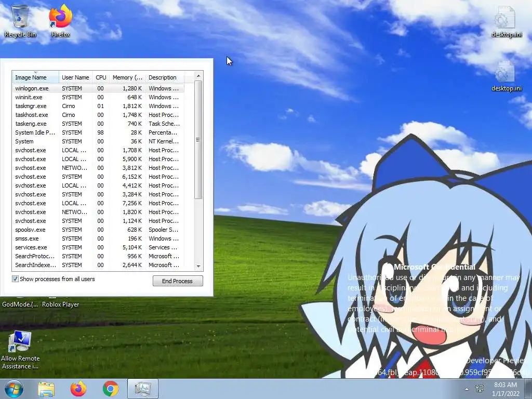
Task: Select the taskmgr.exe process row
Action: click(98, 106)
